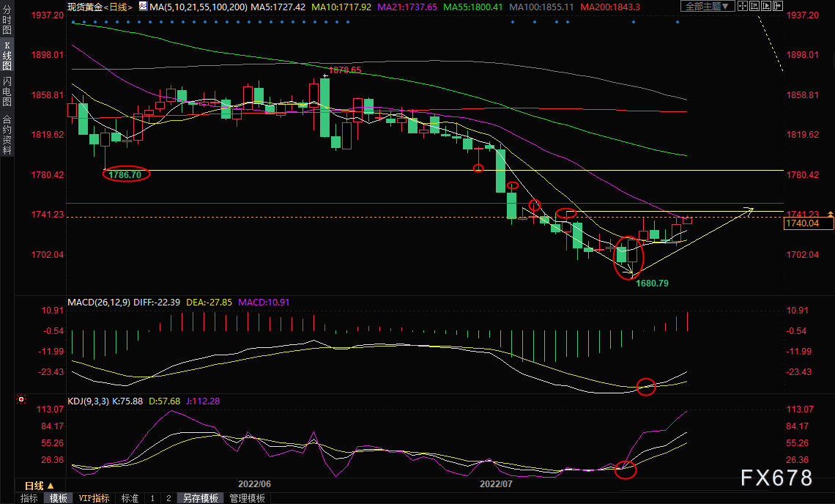Click the shift-chart-right arrow icon
Screen dimensions: 835x504
[778, 7]
